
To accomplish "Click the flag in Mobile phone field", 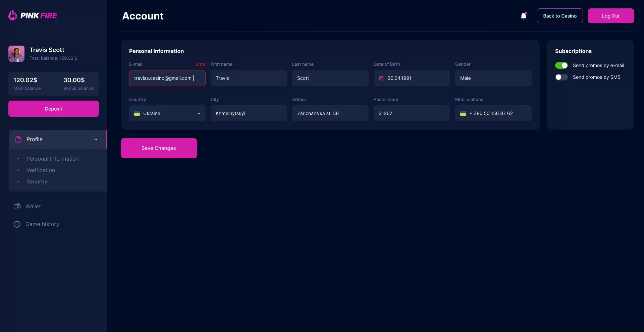I will point(463,113).
